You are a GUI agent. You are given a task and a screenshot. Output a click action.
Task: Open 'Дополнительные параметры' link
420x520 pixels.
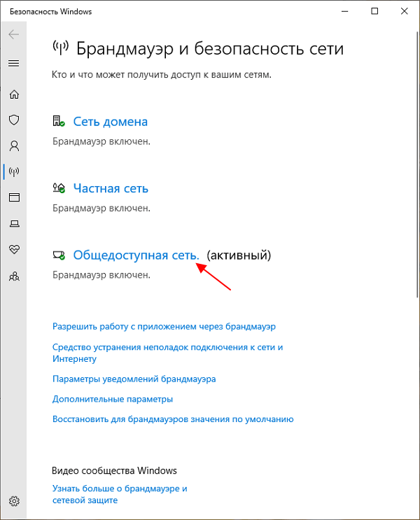[113, 399]
